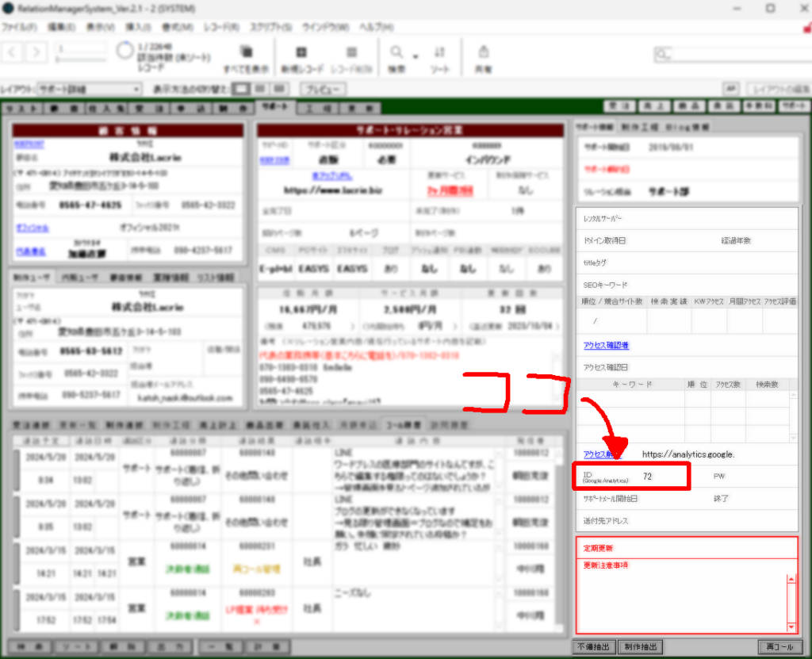Click the Sort records icon
This screenshot has width=812, height=659.
(439, 53)
